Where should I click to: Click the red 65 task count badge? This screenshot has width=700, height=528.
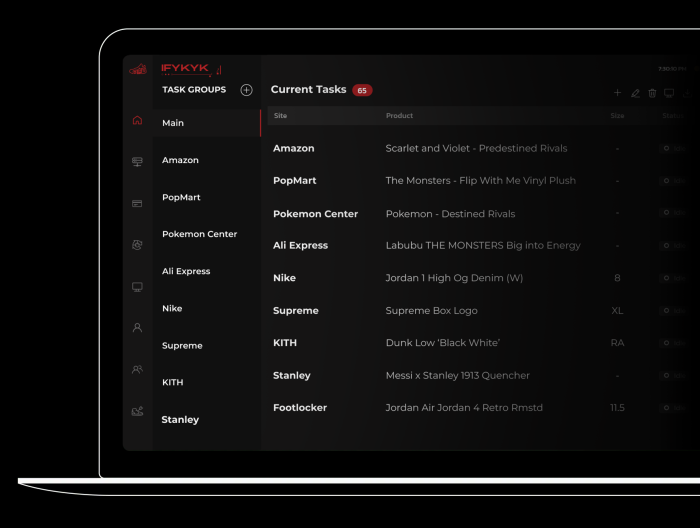click(x=362, y=90)
